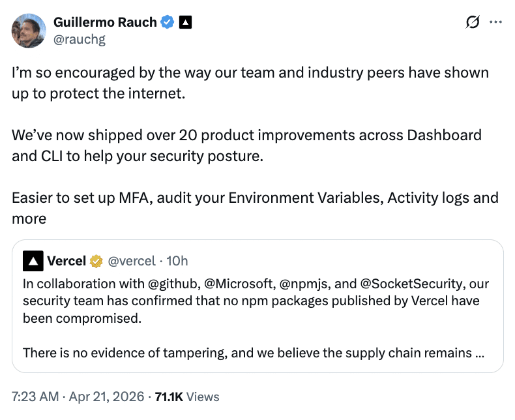Visit the @rauchg handle
Viewport: 515px width, 420px height.
click(x=79, y=39)
